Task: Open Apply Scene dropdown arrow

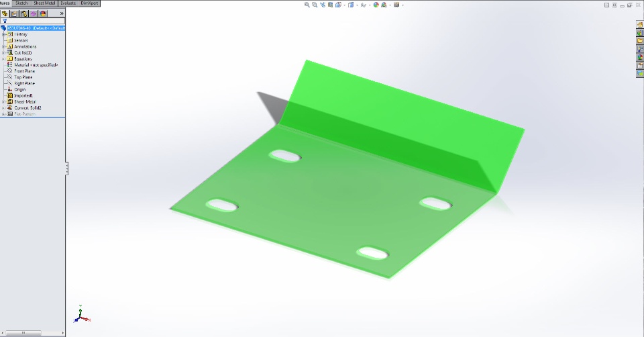Action: (x=389, y=5)
